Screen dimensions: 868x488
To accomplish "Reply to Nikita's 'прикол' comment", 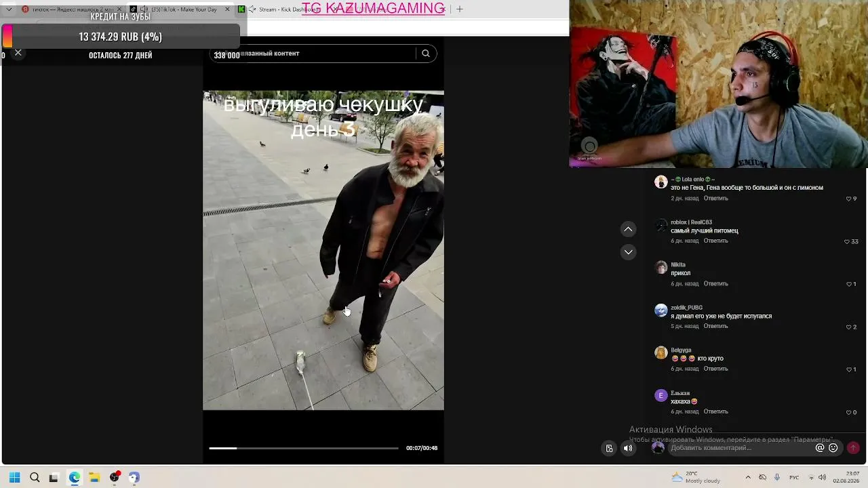I will point(715,284).
